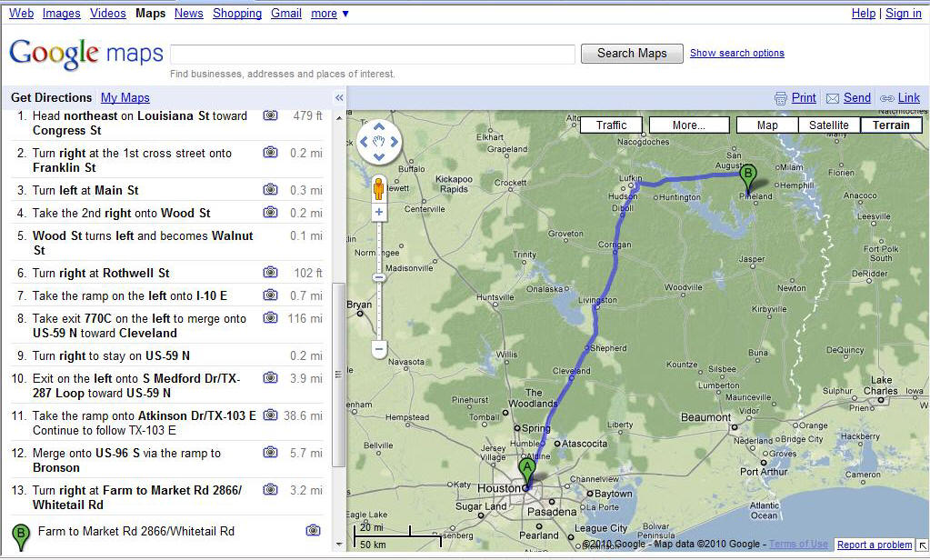Zoom in with the plus button
Screen dimensions: 930x560
379,213
